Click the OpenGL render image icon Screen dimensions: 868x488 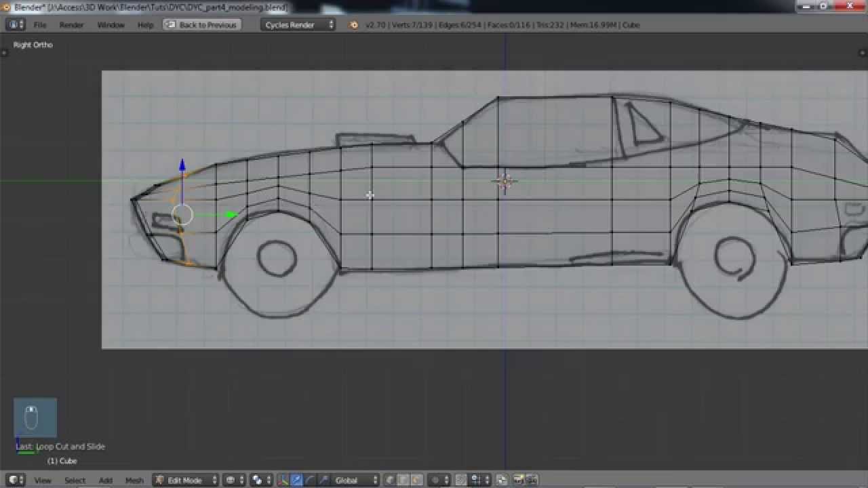(x=519, y=480)
